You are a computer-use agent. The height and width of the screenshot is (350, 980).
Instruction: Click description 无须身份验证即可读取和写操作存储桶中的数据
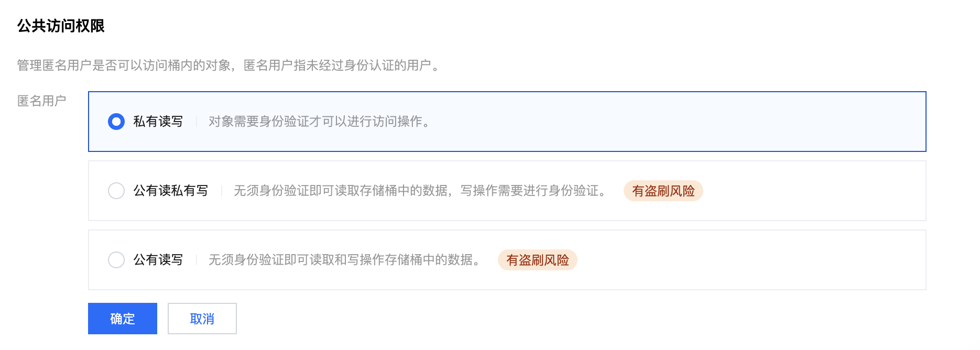point(344,260)
